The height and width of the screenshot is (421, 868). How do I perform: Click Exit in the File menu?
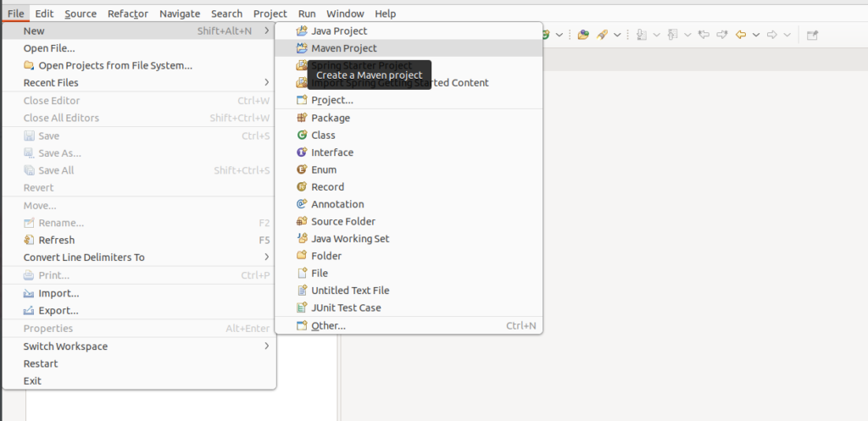tap(139, 380)
